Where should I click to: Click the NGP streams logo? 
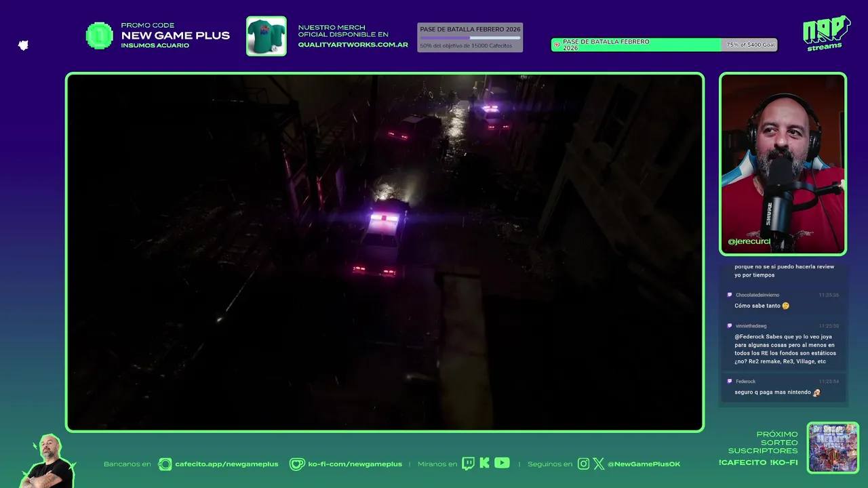pos(826,33)
